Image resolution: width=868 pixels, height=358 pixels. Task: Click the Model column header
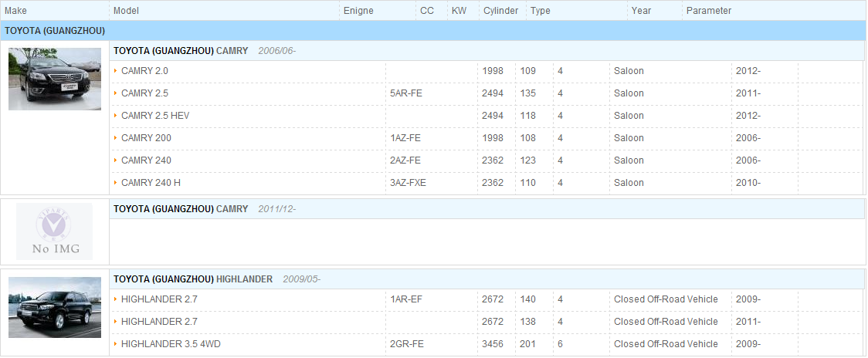(126, 11)
